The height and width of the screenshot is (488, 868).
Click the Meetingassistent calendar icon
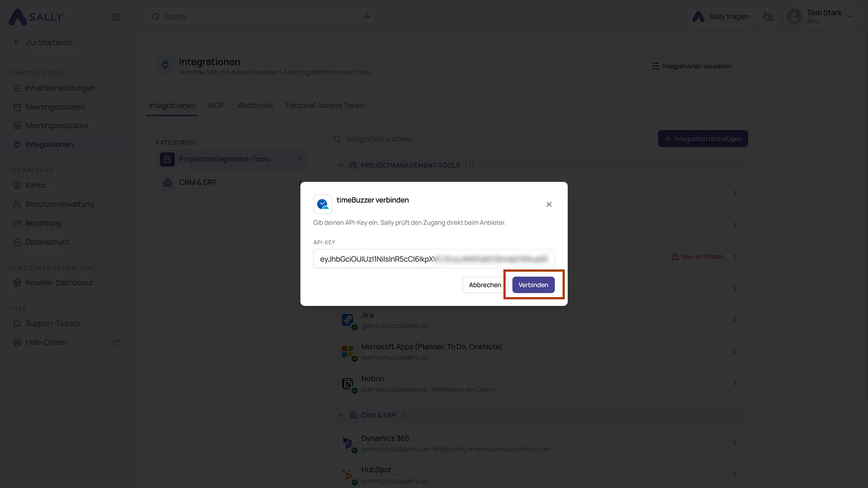[x=17, y=107]
